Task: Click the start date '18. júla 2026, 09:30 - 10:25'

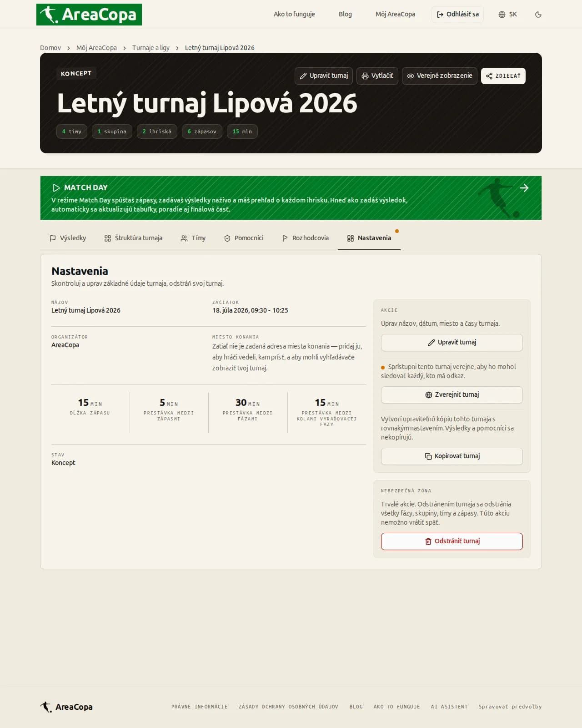Action: click(250, 311)
